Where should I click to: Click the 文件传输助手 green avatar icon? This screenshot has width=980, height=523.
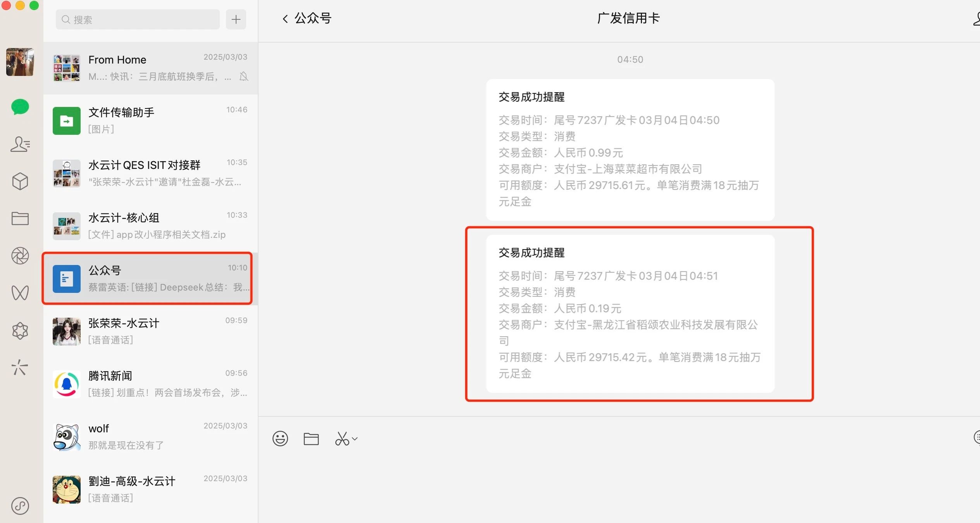click(x=67, y=121)
